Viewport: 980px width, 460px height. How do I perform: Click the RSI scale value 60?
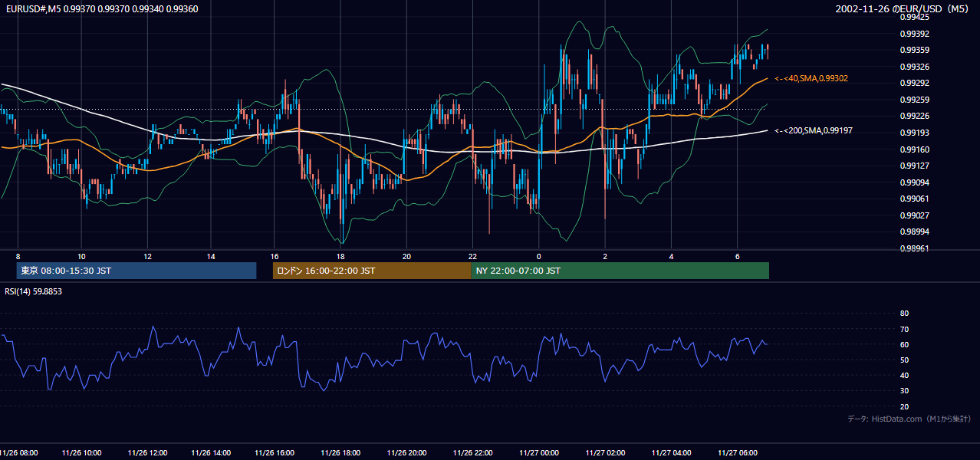pyautogui.click(x=904, y=344)
